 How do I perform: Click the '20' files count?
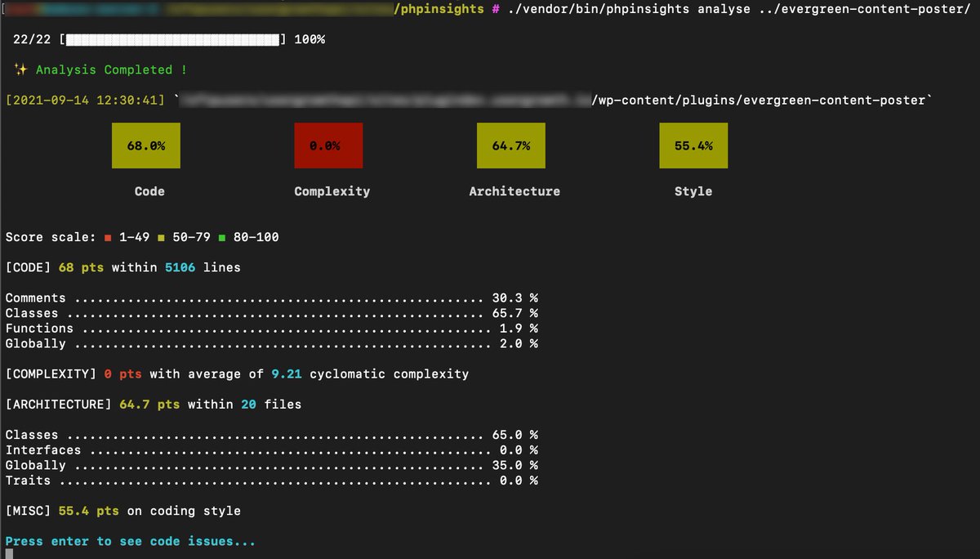pos(248,404)
